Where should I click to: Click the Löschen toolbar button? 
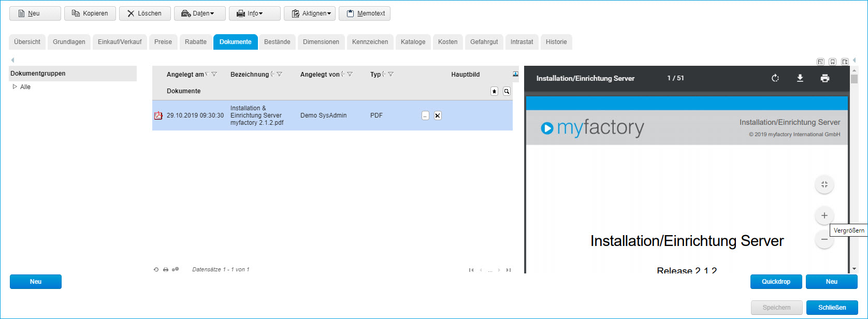pyautogui.click(x=145, y=13)
